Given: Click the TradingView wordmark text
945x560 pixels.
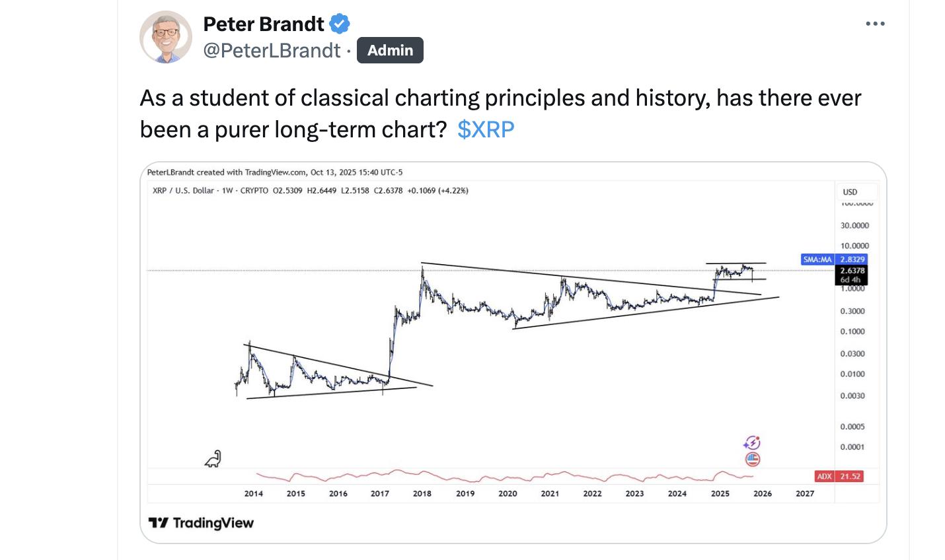Looking at the screenshot, I should coord(213,523).
